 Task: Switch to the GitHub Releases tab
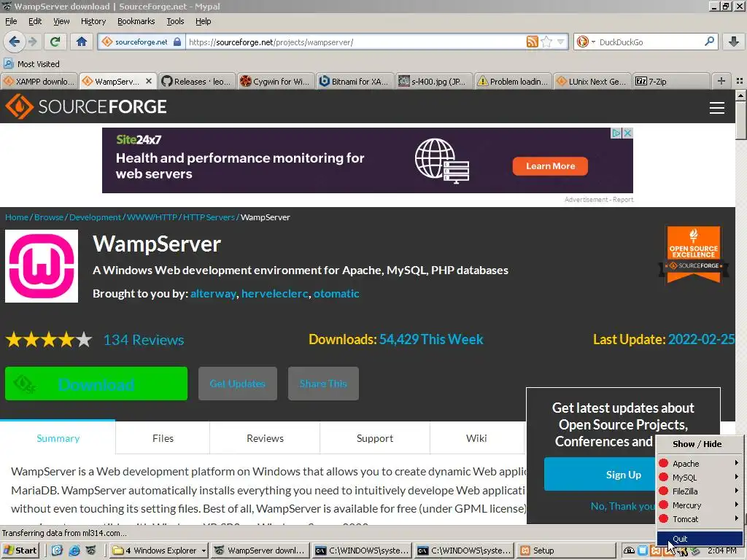[x=196, y=82]
